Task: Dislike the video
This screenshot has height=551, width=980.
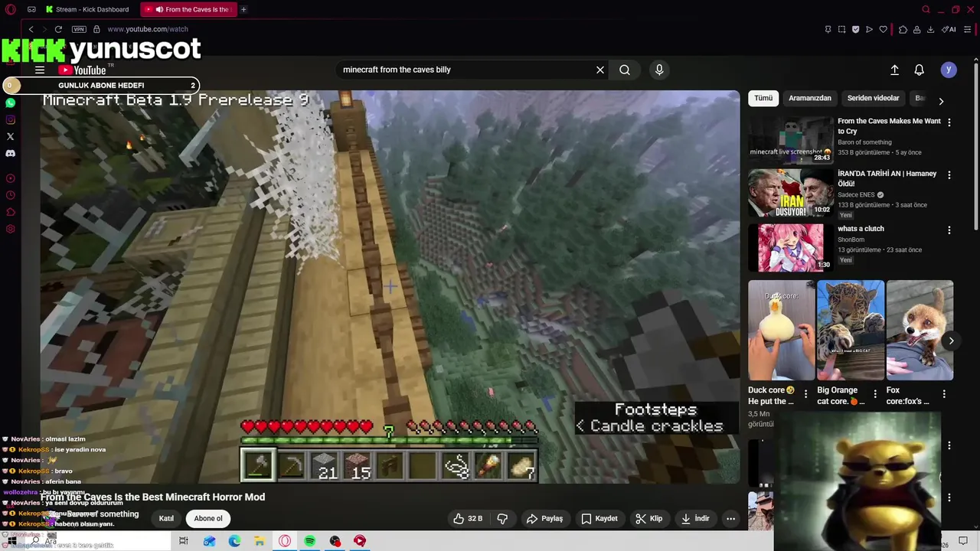Action: pyautogui.click(x=502, y=519)
